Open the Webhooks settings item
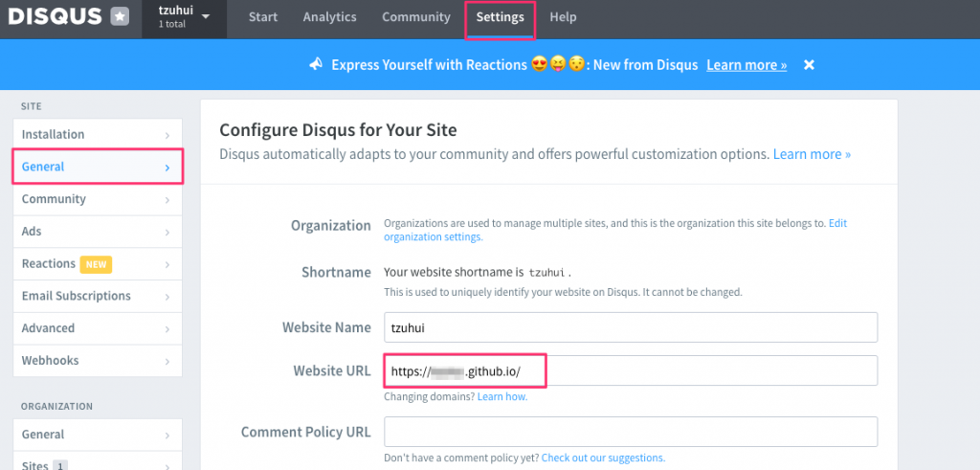The width and height of the screenshot is (980, 470). (98, 361)
